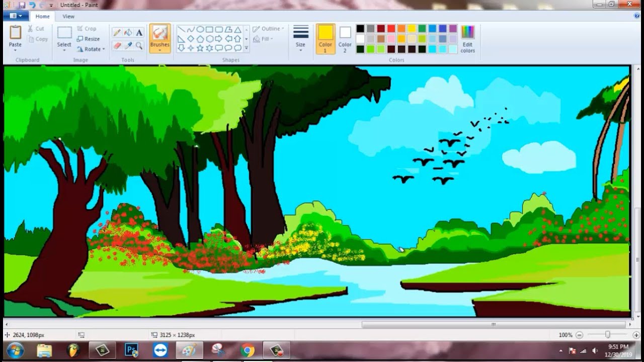
Task: Click the rectangular Select tool icon
Action: tap(64, 33)
